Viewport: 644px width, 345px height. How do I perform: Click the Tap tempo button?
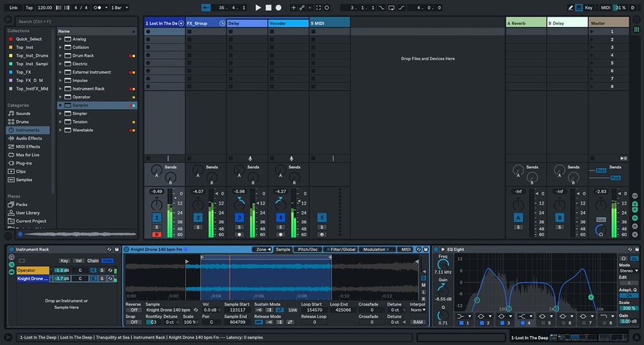click(x=29, y=8)
